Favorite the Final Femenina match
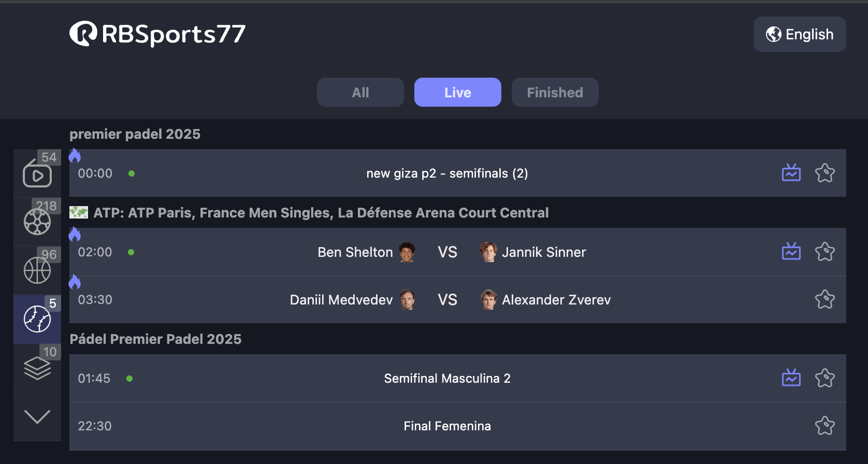The width and height of the screenshot is (868, 464). coord(826,426)
